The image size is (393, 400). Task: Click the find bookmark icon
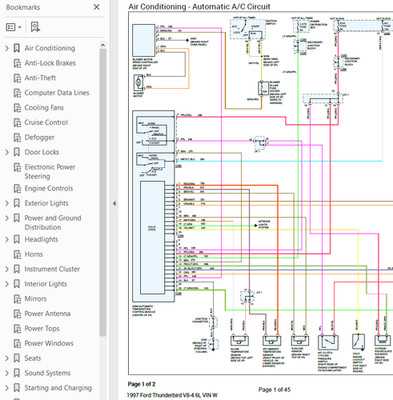click(x=35, y=27)
